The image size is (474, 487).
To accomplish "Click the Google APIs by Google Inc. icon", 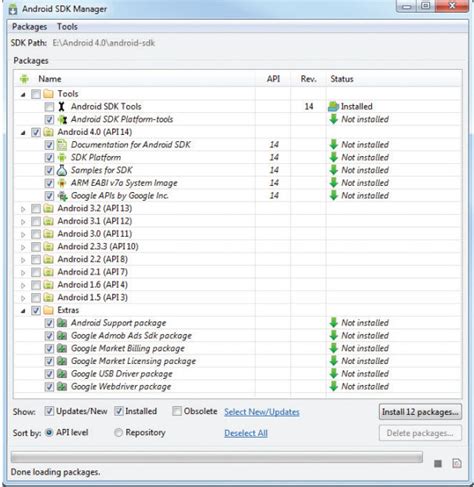I will [62, 196].
